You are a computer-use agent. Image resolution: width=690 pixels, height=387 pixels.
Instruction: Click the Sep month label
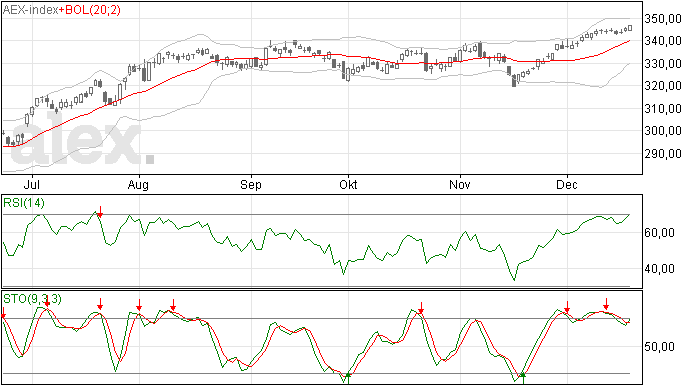point(251,184)
